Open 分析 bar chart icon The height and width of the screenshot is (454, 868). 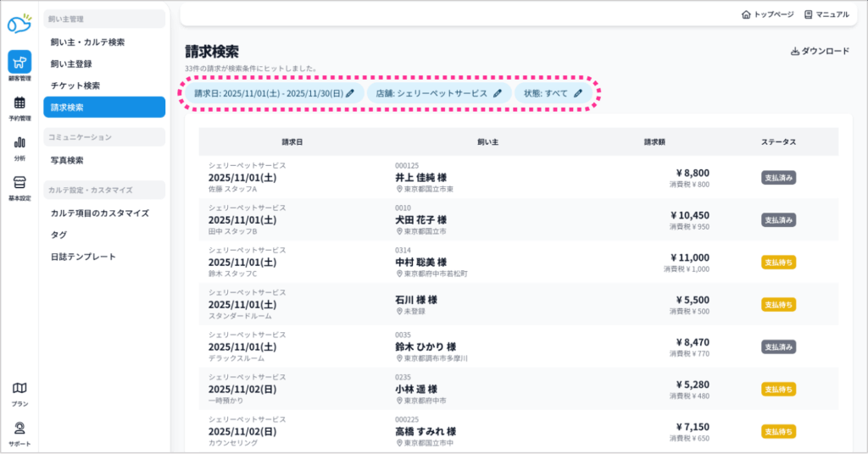(19, 143)
